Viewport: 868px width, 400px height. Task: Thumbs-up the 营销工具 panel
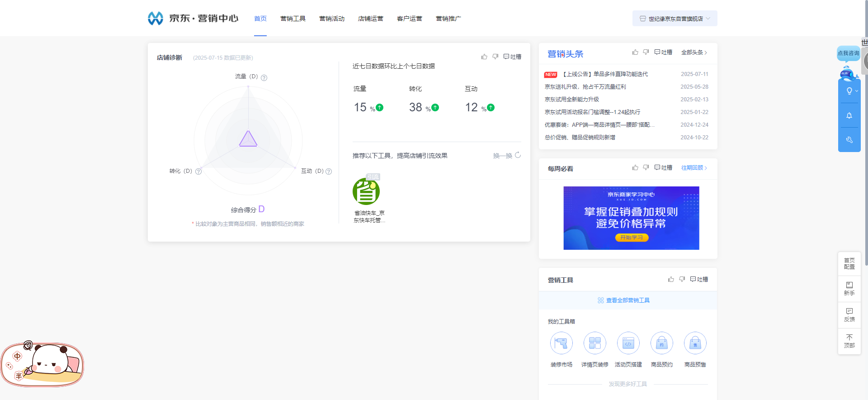point(671,279)
